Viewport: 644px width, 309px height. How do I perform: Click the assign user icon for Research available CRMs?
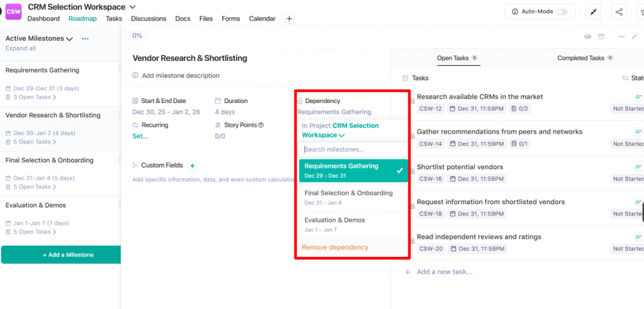pos(638,97)
